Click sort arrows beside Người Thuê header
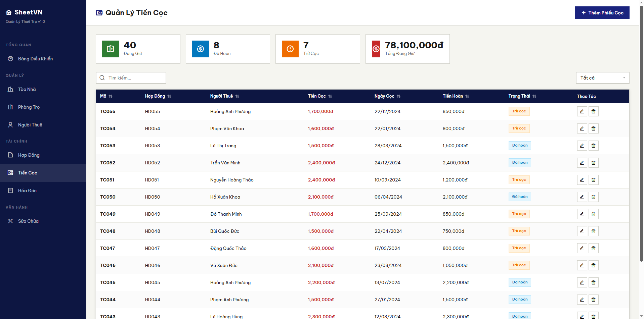Image resolution: width=644 pixels, height=319 pixels. pos(237,96)
